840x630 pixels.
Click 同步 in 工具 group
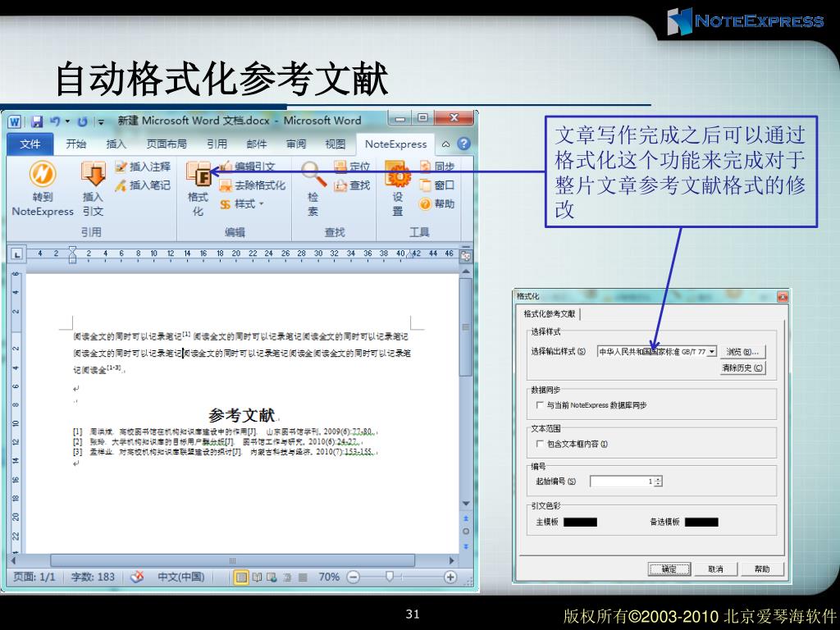pyautogui.click(x=437, y=167)
